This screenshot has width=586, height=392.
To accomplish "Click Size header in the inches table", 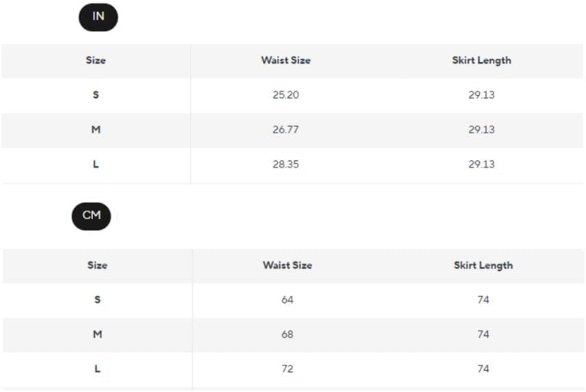I will click(96, 60).
